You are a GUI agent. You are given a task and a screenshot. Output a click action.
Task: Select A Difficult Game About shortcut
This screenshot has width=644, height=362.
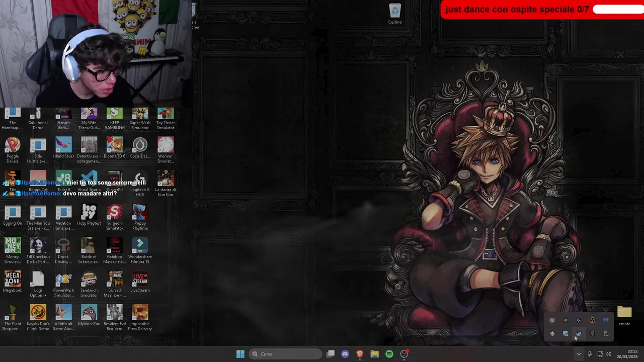(x=63, y=318)
